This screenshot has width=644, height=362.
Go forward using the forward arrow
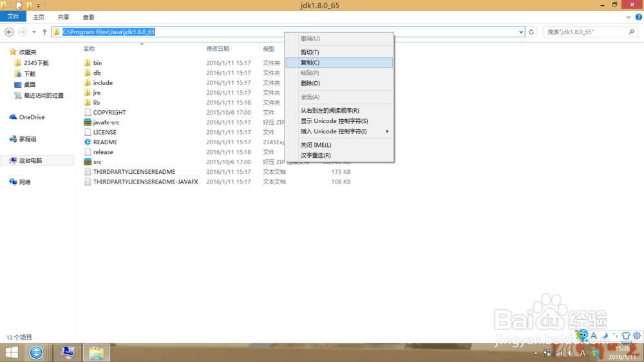(x=23, y=32)
